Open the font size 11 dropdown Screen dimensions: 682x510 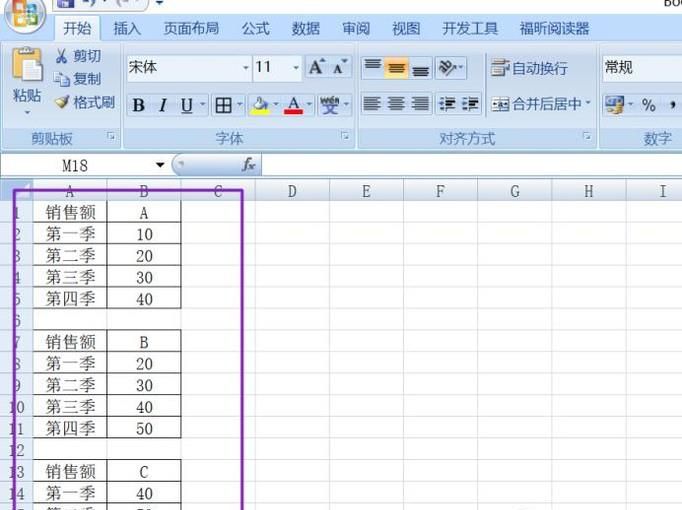(296, 68)
